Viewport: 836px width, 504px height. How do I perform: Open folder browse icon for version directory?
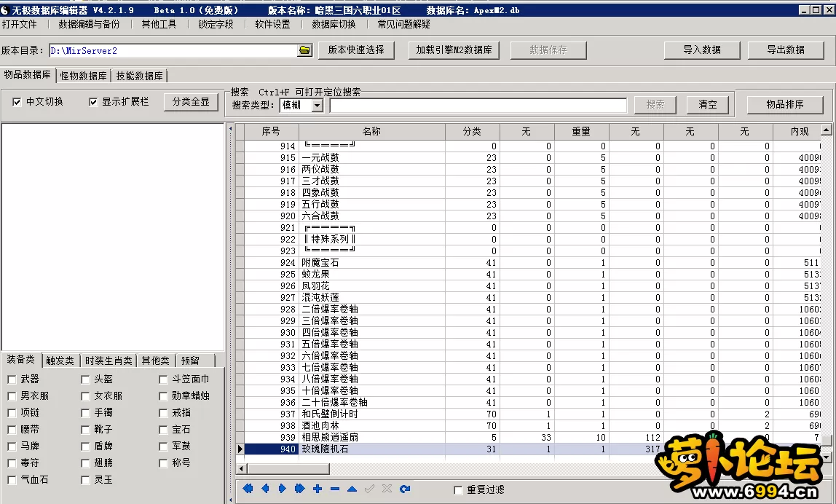[x=304, y=51]
